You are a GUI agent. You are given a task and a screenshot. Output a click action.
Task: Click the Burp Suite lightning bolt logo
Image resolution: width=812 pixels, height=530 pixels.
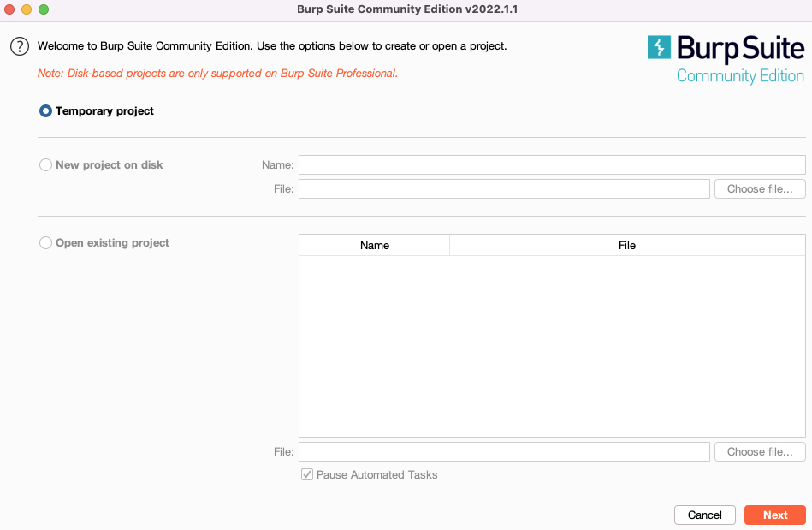pyautogui.click(x=658, y=50)
